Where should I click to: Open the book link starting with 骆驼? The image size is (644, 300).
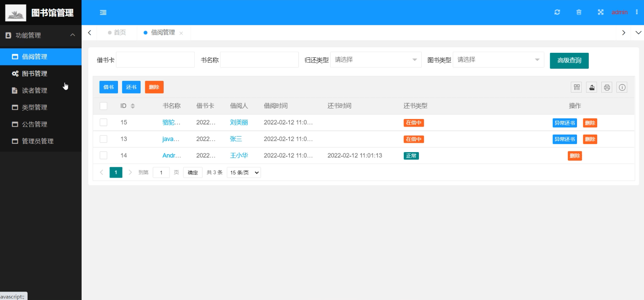pyautogui.click(x=172, y=122)
